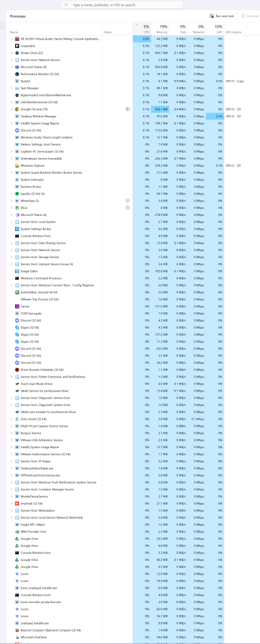Expand the Spotify (32 bit) group
This screenshot has height=644, width=260.
11,193
